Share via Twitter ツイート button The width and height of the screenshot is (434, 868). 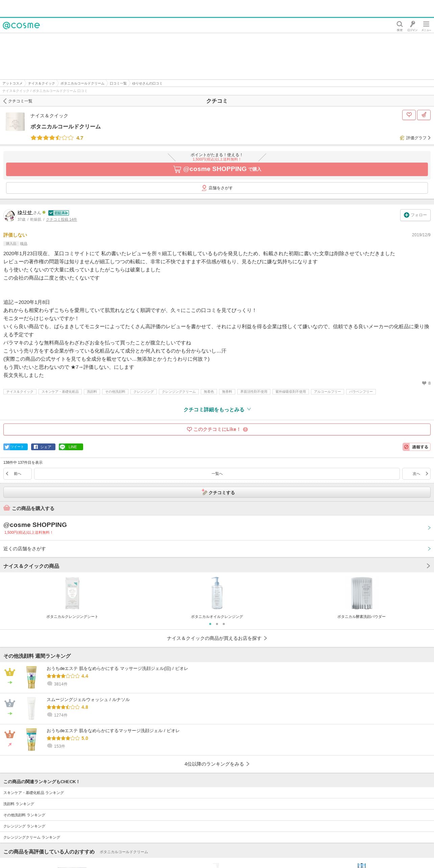pos(16,447)
